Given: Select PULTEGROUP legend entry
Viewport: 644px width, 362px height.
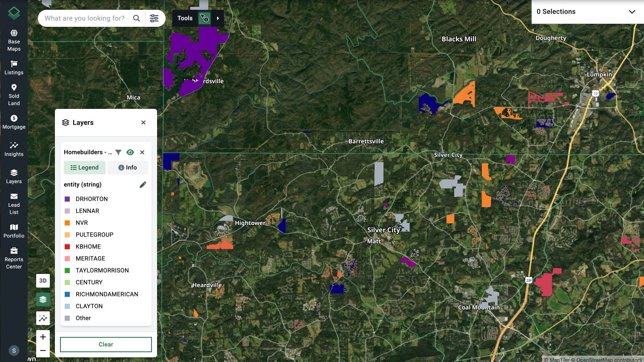Looking at the screenshot, I should 94,235.
